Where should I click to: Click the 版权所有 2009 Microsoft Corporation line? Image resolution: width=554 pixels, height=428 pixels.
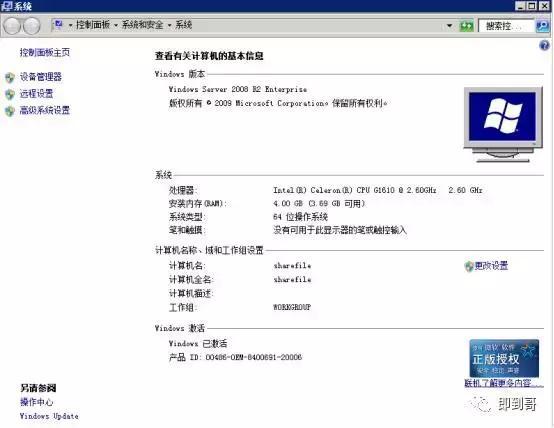point(278,103)
